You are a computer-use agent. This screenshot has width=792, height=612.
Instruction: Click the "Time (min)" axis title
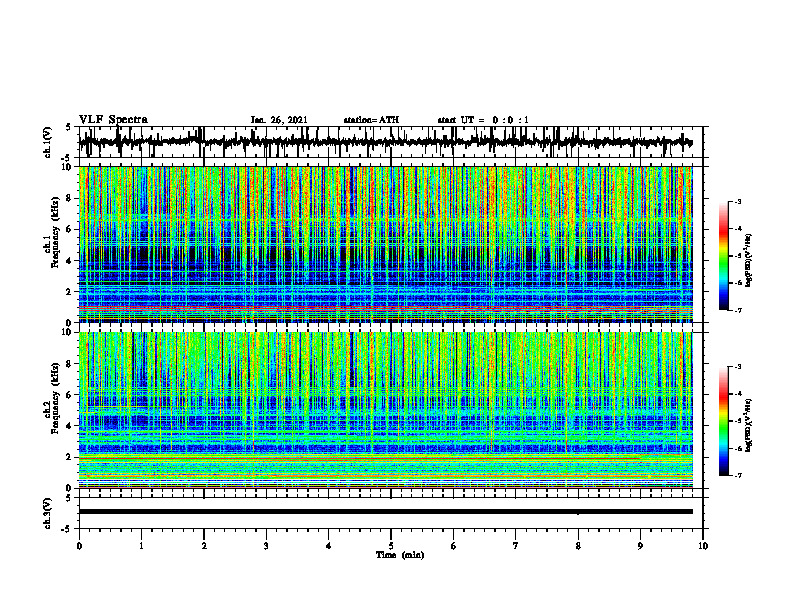[x=400, y=555]
